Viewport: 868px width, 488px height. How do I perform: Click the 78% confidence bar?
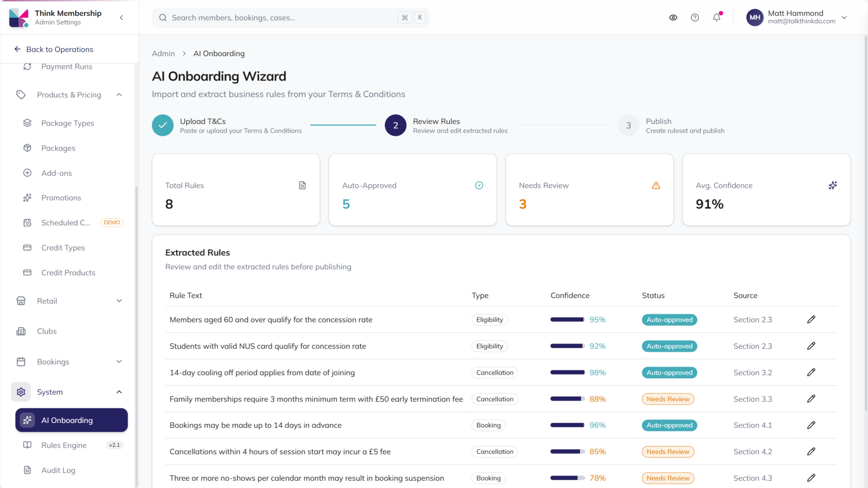tap(567, 478)
